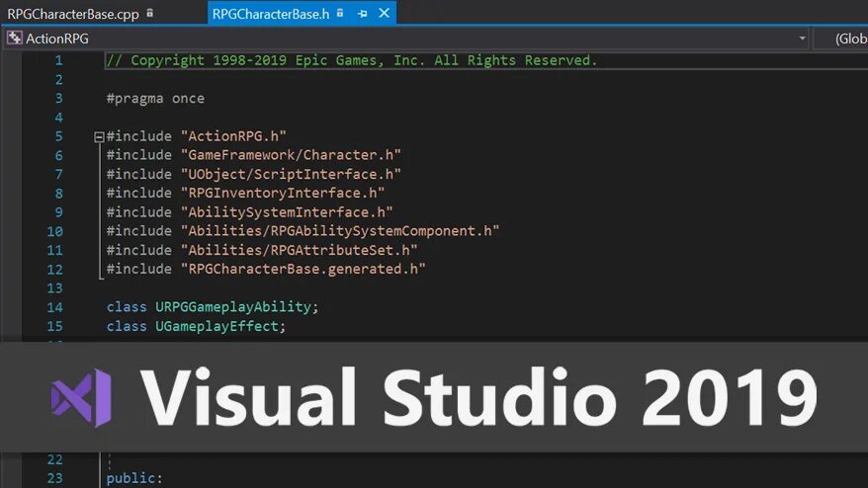Viewport: 868px width, 488px height.
Task: Close the RPGCharacterBase.h tab
Action: point(385,13)
